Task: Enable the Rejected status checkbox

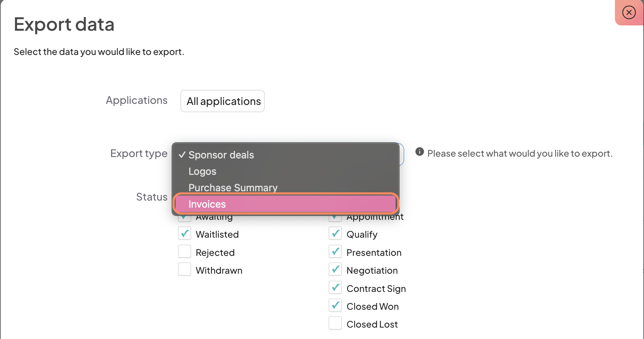Action: coord(185,252)
